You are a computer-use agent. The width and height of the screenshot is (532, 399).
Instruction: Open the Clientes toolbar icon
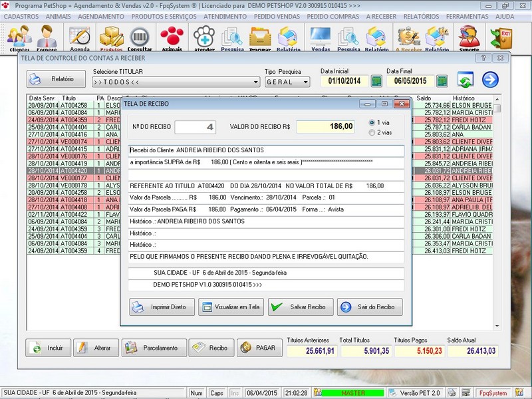tap(19, 37)
